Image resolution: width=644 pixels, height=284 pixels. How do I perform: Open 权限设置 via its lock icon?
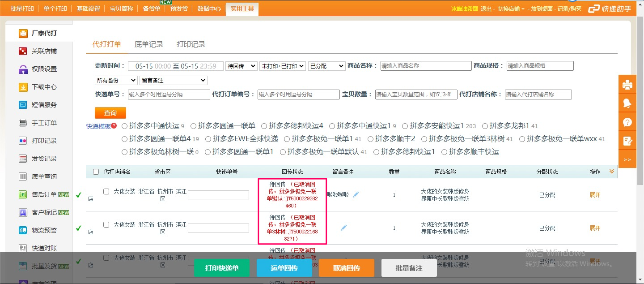[23, 69]
